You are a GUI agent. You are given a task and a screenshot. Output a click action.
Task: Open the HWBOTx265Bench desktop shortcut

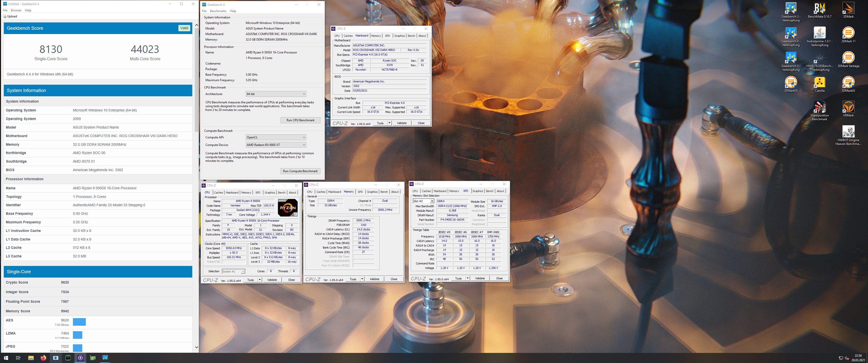point(820,62)
